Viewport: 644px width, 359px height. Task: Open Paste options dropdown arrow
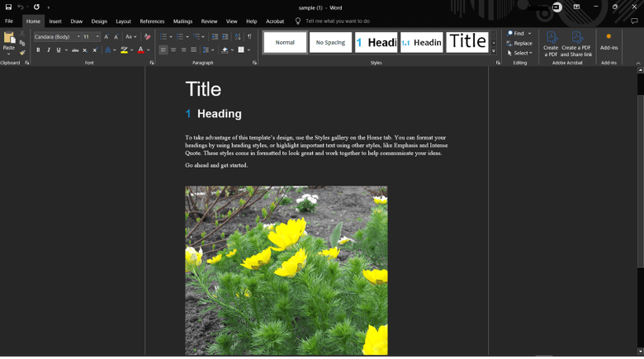(9, 54)
